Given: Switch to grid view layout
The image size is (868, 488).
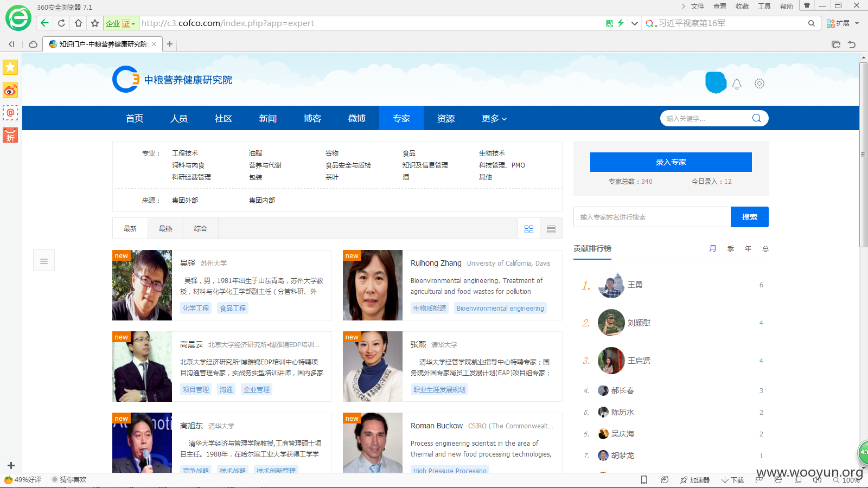Looking at the screenshot, I should tap(529, 229).
